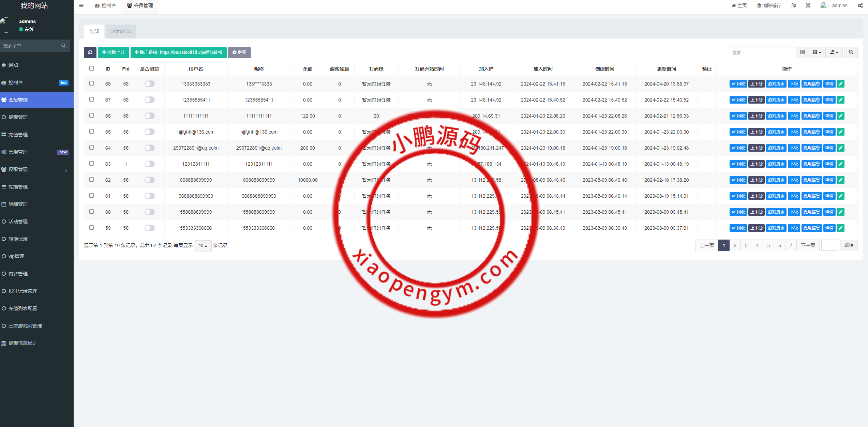
Task: Open the columns grid dropdown
Action: click(x=817, y=52)
